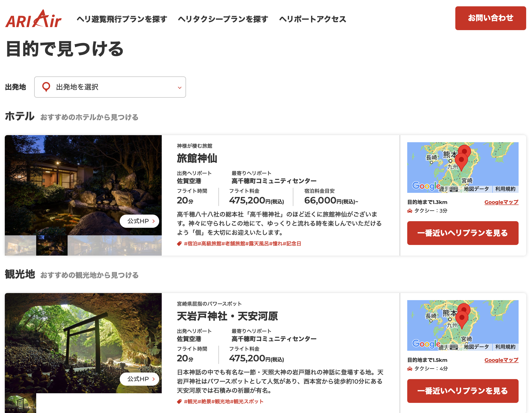
Task: Go to ヘリポートアクセス page
Action: click(x=312, y=19)
